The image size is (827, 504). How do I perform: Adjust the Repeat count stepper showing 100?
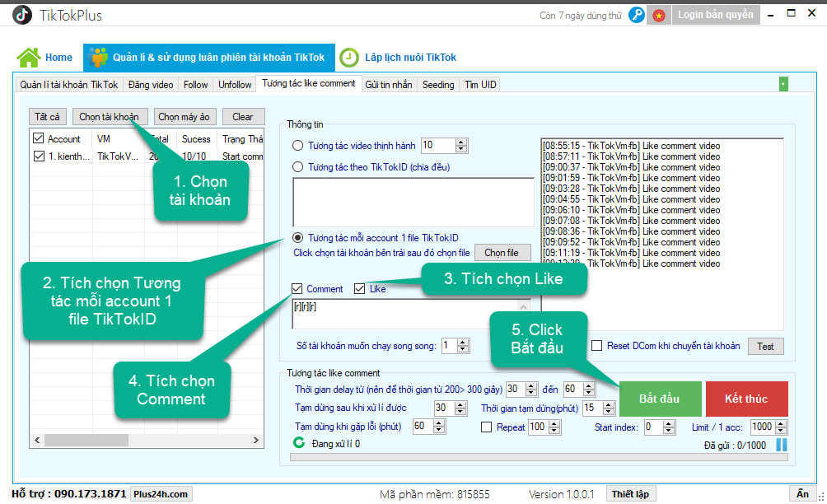(554, 427)
